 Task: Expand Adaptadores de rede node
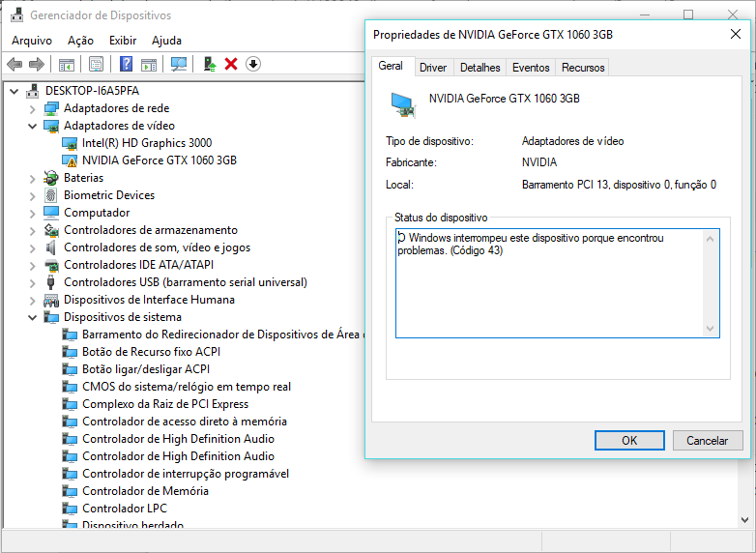[x=32, y=109]
